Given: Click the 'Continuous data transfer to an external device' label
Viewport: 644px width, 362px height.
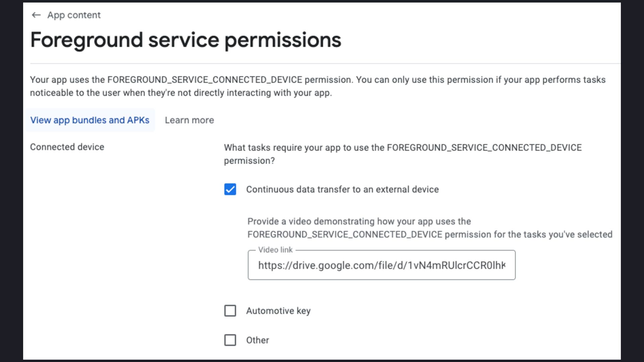Looking at the screenshot, I should click(342, 189).
